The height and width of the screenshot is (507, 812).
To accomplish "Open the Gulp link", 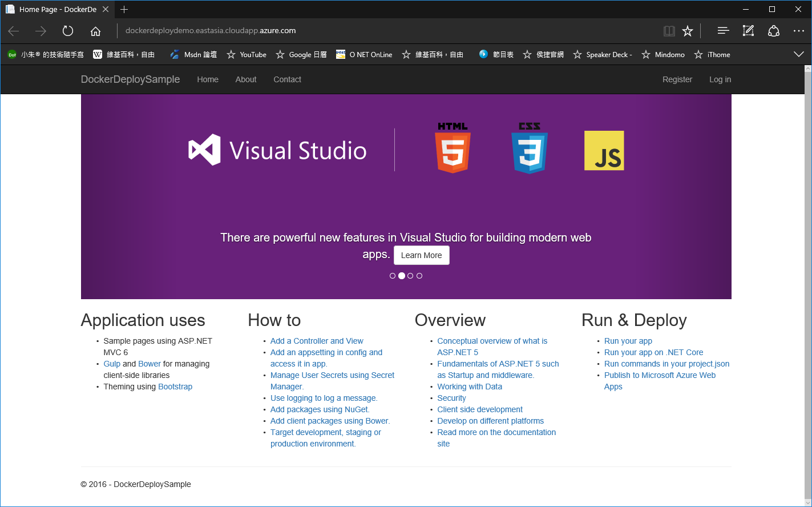I will pyautogui.click(x=112, y=364).
